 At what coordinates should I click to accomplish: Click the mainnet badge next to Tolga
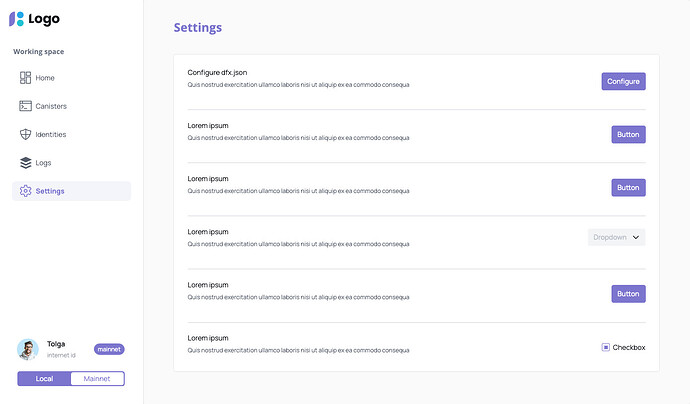(109, 349)
